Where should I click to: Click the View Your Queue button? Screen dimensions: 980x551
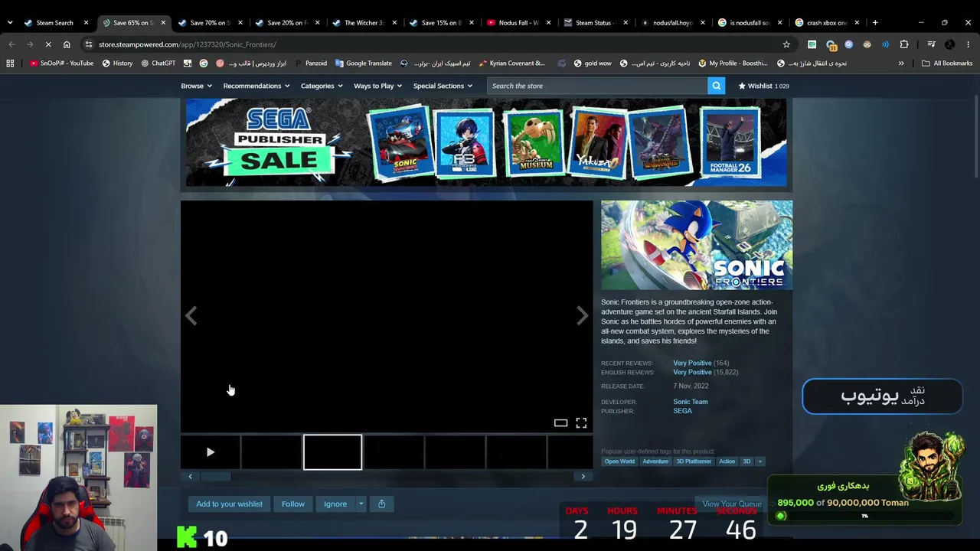731,504
